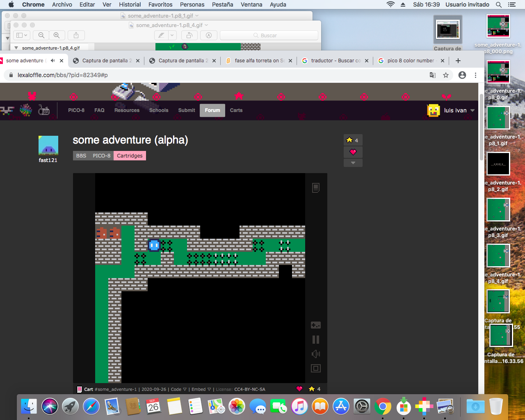Open the Submit page
The width and height of the screenshot is (525, 420).
point(187,110)
